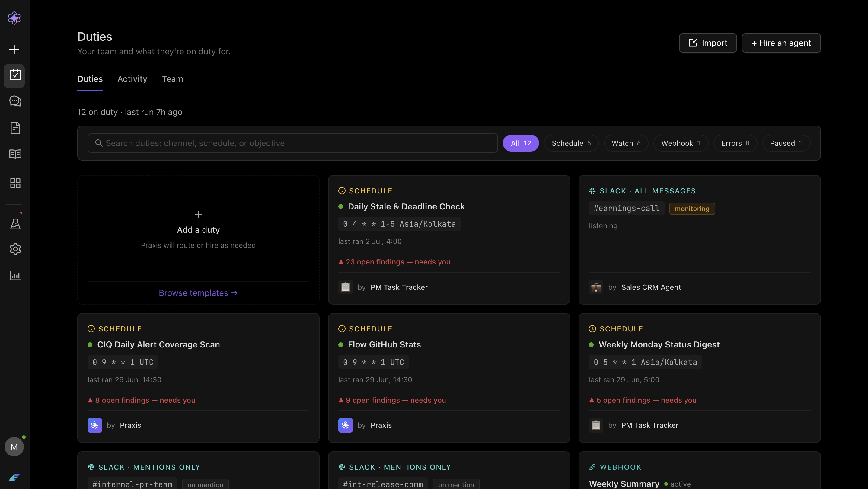Screen dimensions: 868x489
Task: Open the chat bubble sidebar icon
Action: pyautogui.click(x=15, y=101)
